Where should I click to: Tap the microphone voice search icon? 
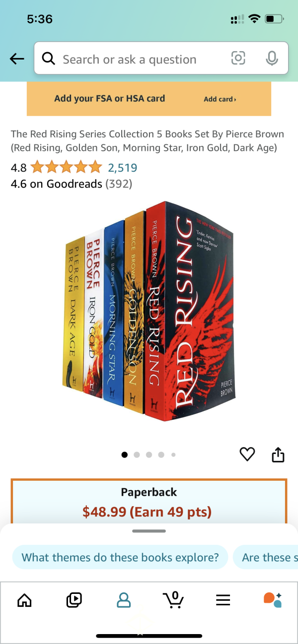click(x=272, y=59)
